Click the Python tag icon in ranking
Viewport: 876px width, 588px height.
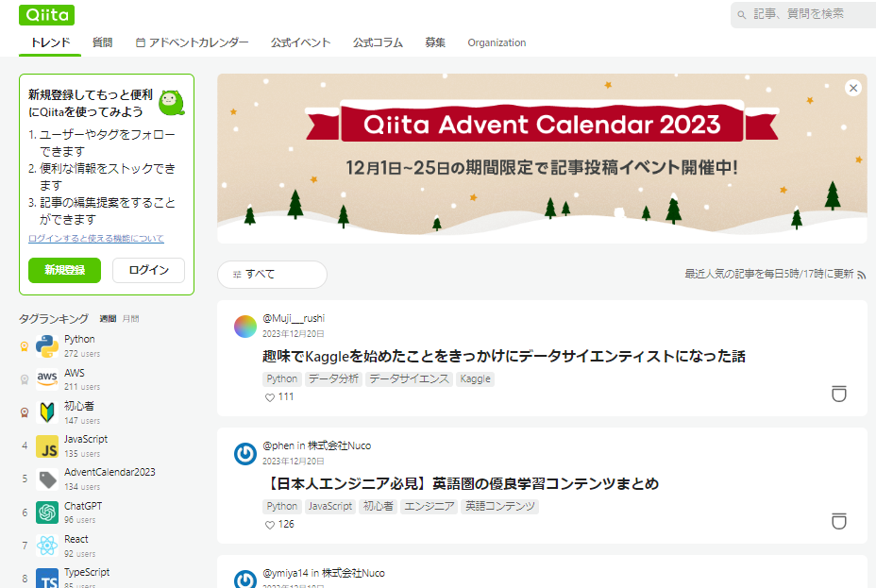[x=47, y=346]
